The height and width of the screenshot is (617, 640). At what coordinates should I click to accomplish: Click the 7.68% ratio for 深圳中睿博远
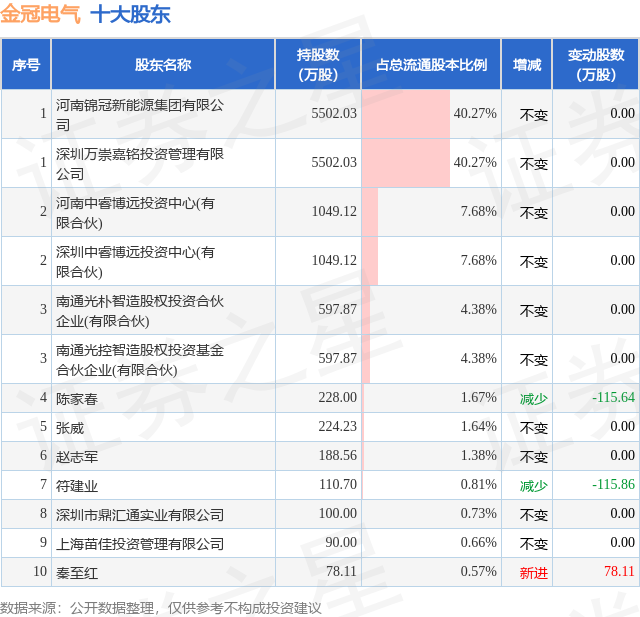(478, 260)
